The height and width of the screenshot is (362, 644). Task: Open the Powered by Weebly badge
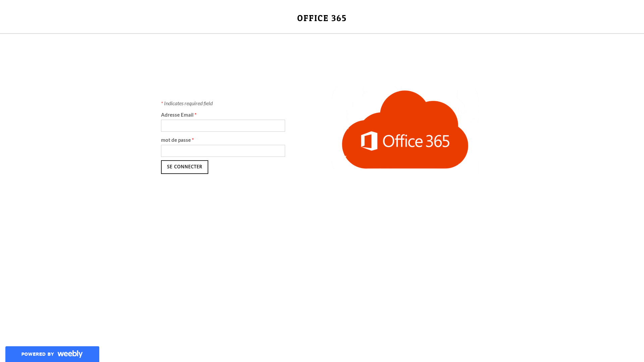pos(52,354)
